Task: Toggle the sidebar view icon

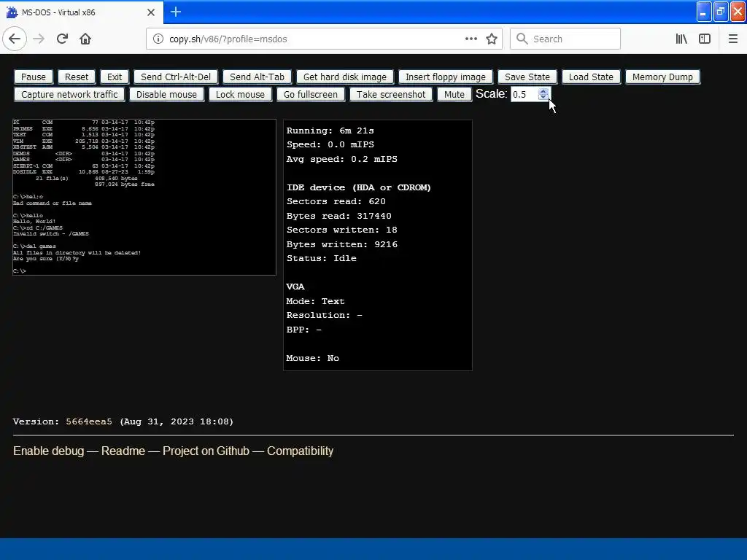Action: click(705, 39)
